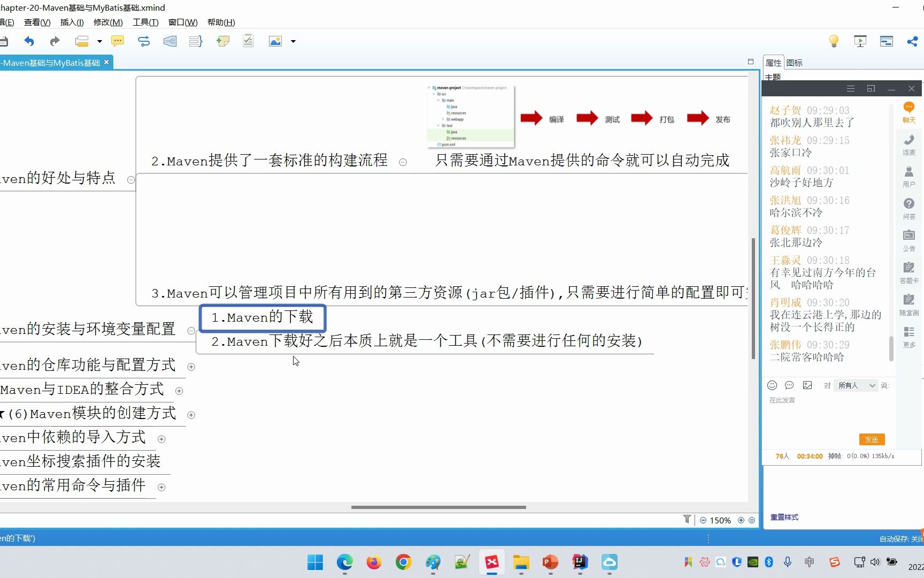The height and width of the screenshot is (578, 924).
Task: Click the horizontal scrollbar of the map canvas
Action: (x=438, y=507)
